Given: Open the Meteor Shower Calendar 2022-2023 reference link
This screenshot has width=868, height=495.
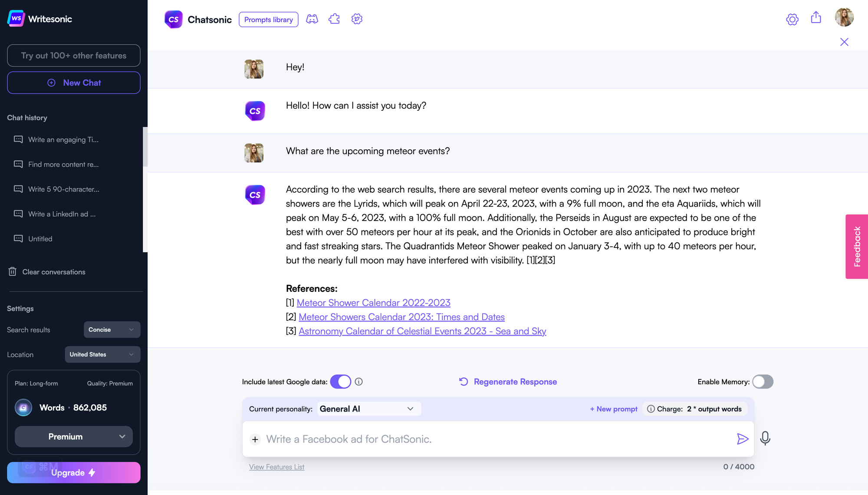Looking at the screenshot, I should click(x=373, y=303).
